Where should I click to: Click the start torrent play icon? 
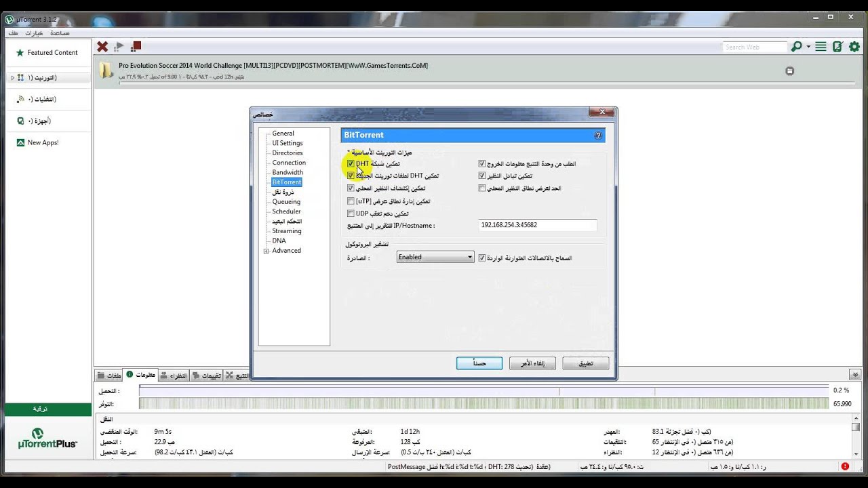[x=119, y=47]
